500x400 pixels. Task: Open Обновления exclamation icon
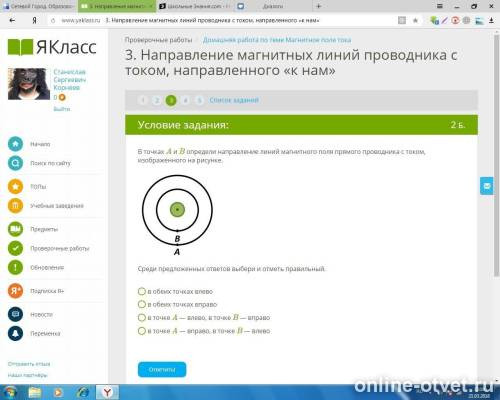15,267
